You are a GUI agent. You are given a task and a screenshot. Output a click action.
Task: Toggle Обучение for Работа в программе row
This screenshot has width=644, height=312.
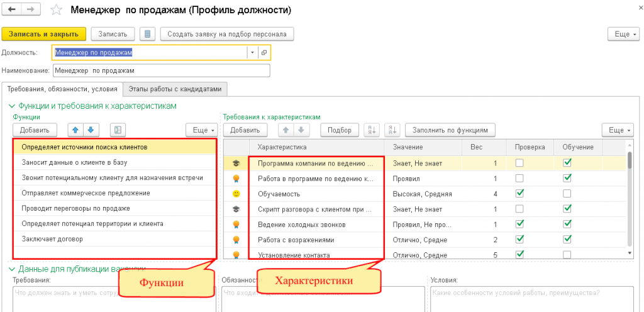click(567, 178)
